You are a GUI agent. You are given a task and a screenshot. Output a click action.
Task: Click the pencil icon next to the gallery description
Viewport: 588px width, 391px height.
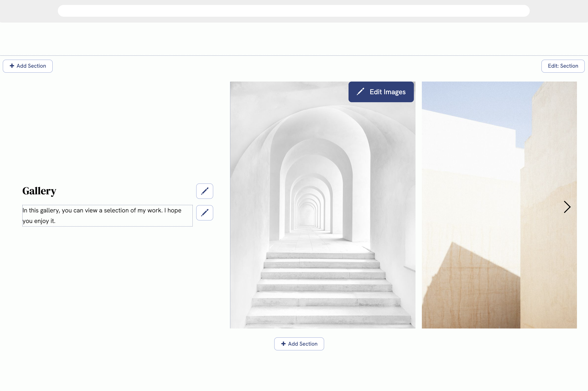[204, 212]
